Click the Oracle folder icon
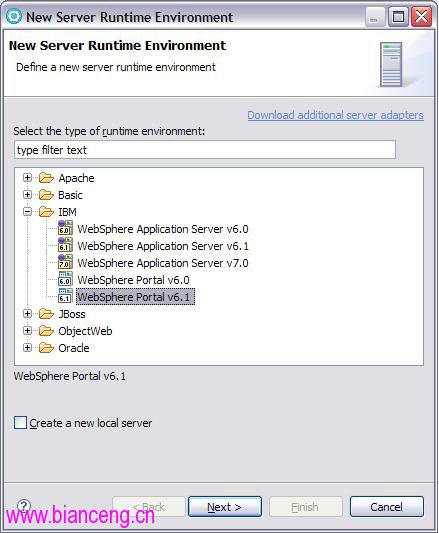This screenshot has height=533, width=439. point(46,347)
